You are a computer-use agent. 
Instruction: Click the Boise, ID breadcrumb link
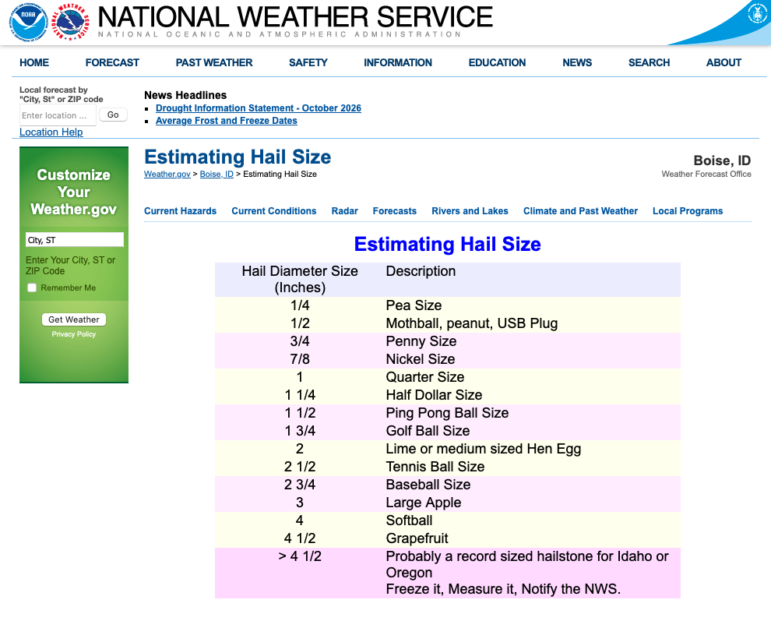click(x=216, y=174)
